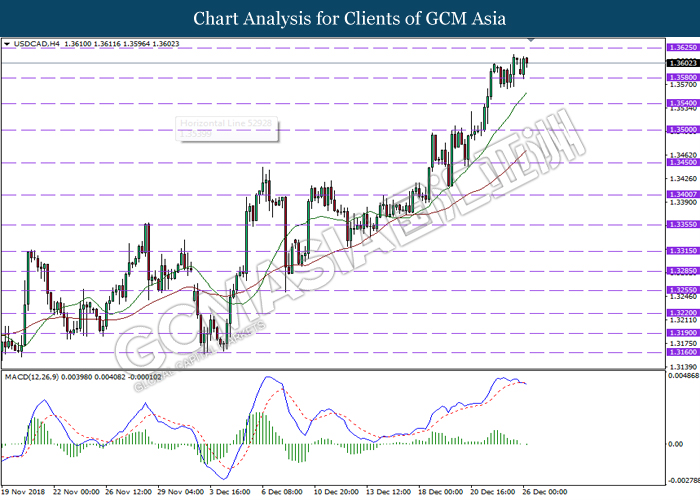Screen dimensions: 700x500
Task: Click the 22 Nov 00:00 time label
Action: [x=76, y=492]
